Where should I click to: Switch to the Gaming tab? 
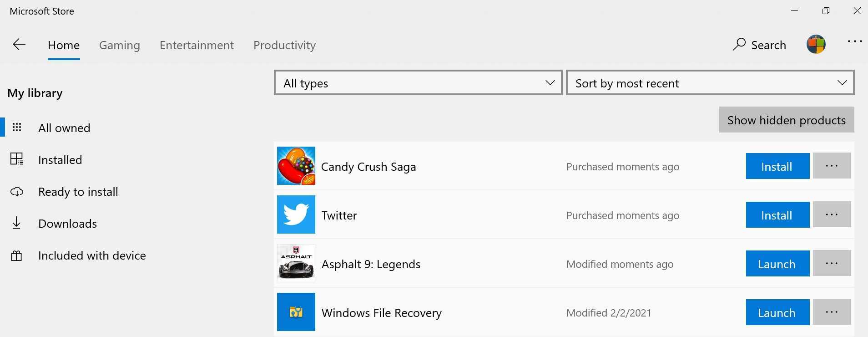point(120,45)
